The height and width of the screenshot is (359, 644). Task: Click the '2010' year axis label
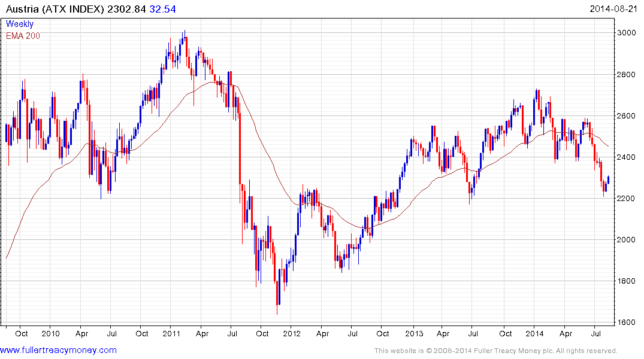50,333
